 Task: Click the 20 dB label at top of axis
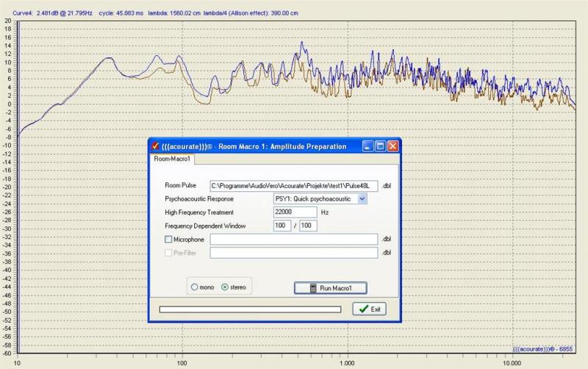point(8,21)
